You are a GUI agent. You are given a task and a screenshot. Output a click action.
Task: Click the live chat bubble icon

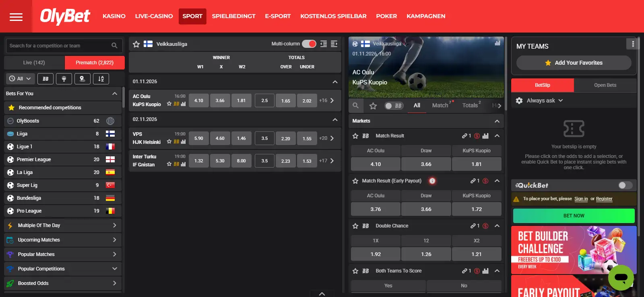coord(621,277)
